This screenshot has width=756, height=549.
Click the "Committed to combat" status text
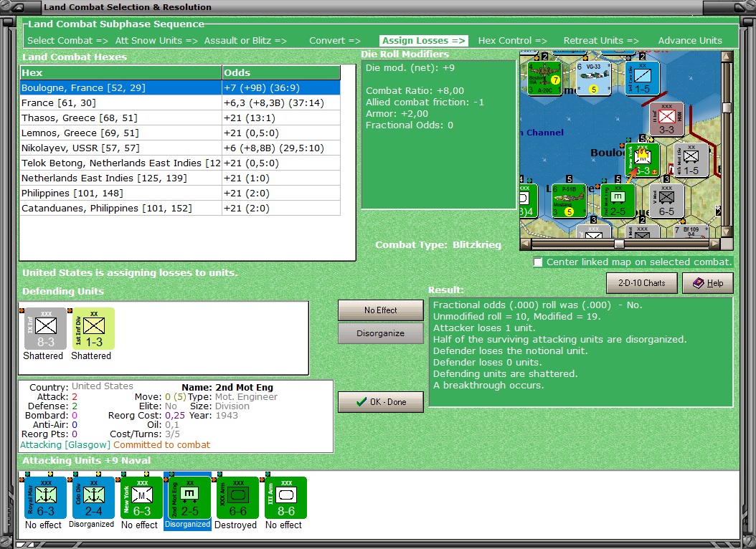pyautogui.click(x=161, y=444)
